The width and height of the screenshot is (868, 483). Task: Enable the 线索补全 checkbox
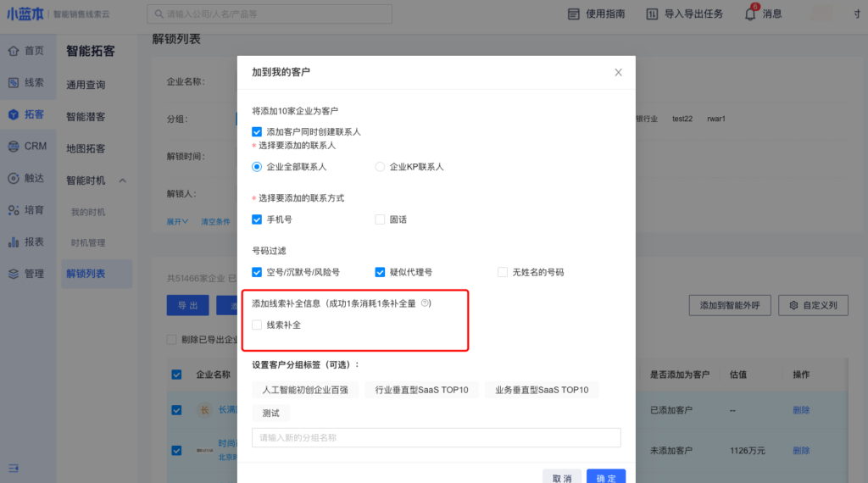[257, 325]
